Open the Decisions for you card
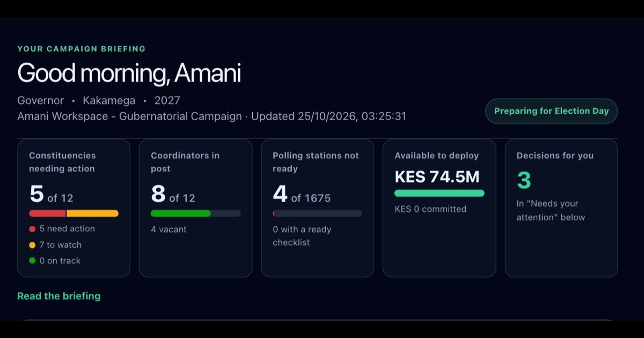The width and height of the screenshot is (644, 338). click(x=561, y=208)
